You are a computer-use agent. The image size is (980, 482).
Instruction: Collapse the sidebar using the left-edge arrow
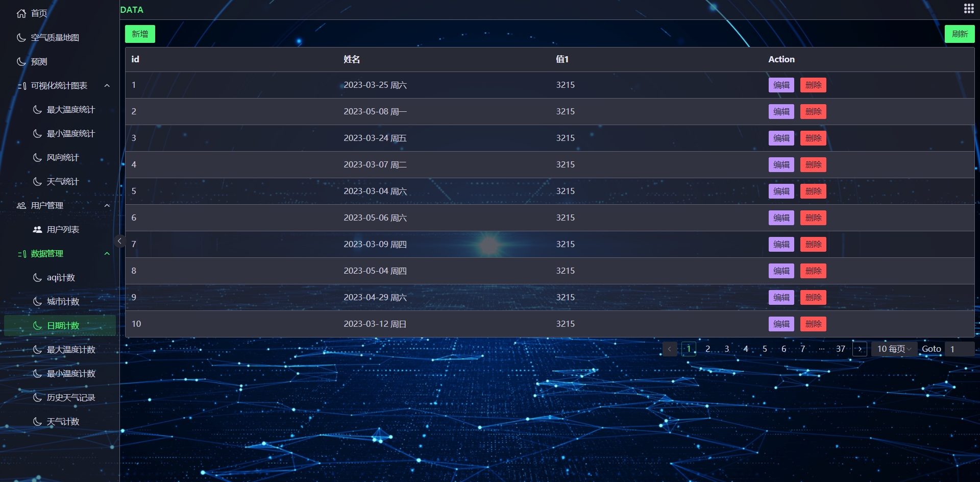click(120, 240)
